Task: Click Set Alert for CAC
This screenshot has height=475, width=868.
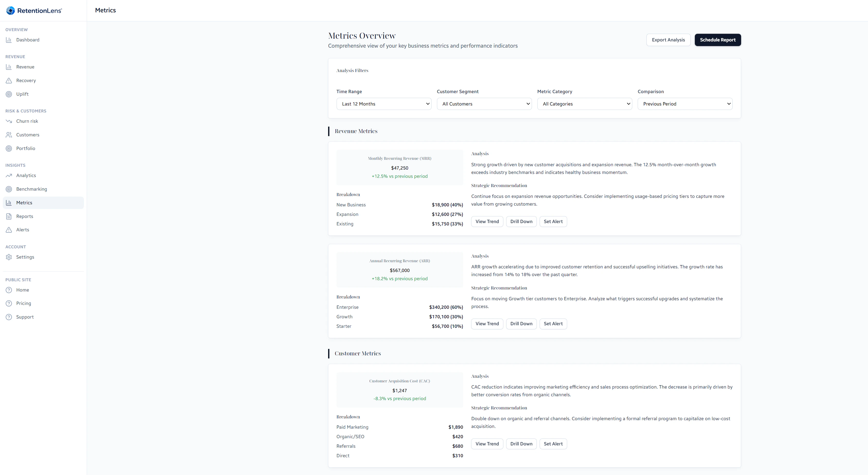Action: tap(553, 444)
